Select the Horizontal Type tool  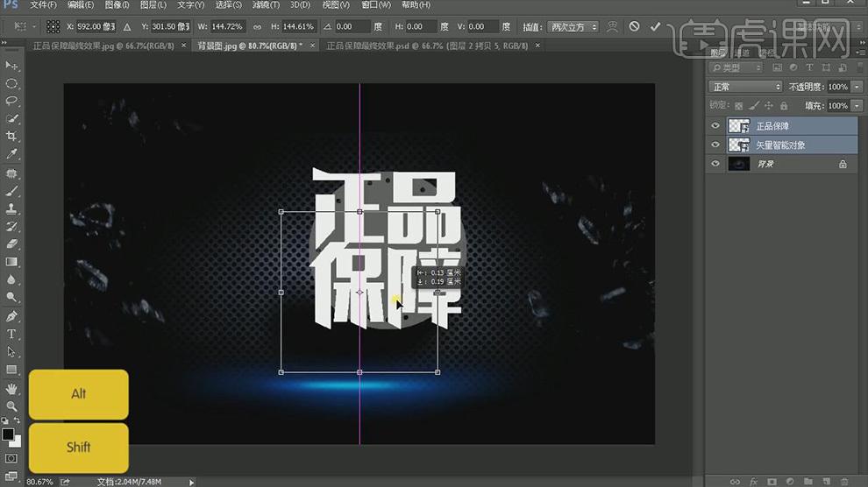11,335
